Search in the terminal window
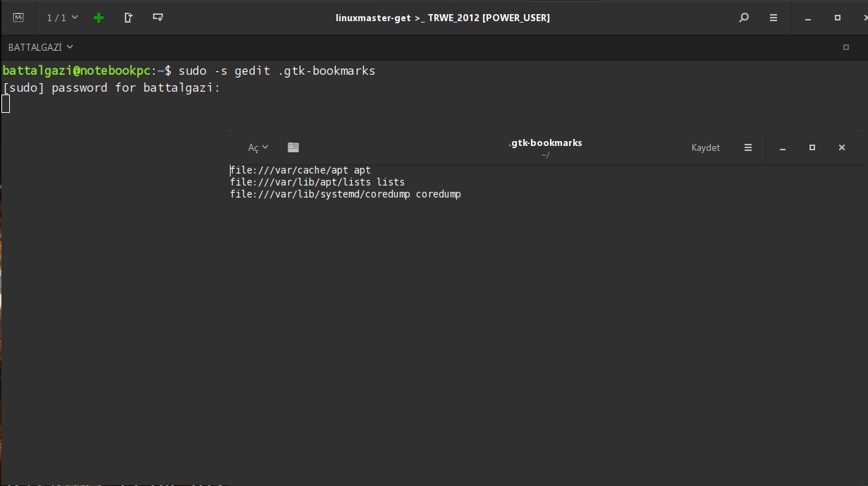868x486 pixels. 744,18
